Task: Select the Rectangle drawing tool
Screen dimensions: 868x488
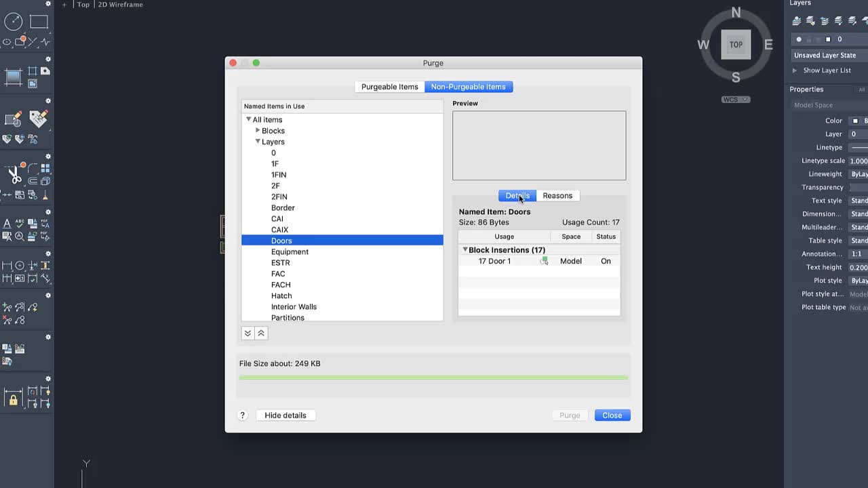Action: tap(39, 22)
